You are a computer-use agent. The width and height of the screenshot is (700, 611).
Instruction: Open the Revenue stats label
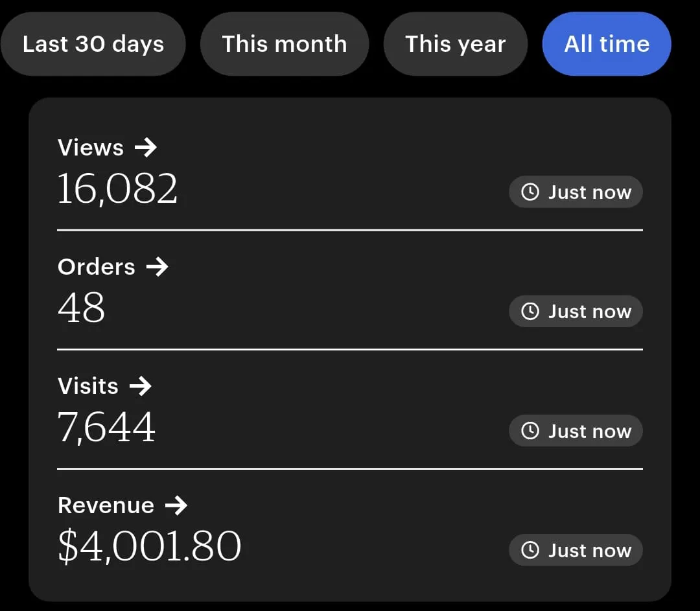(106, 505)
